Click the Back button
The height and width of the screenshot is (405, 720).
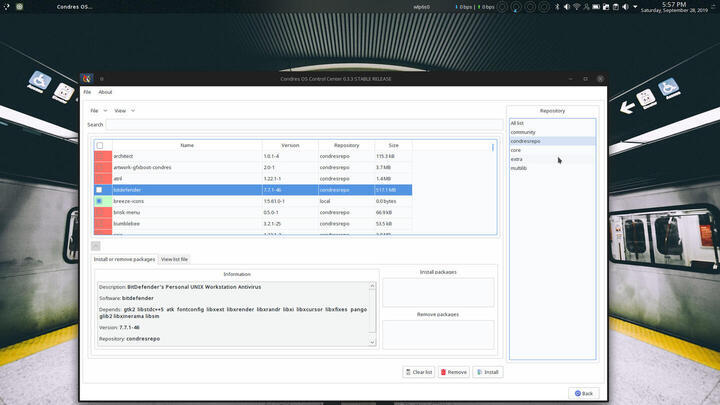pyautogui.click(x=584, y=394)
